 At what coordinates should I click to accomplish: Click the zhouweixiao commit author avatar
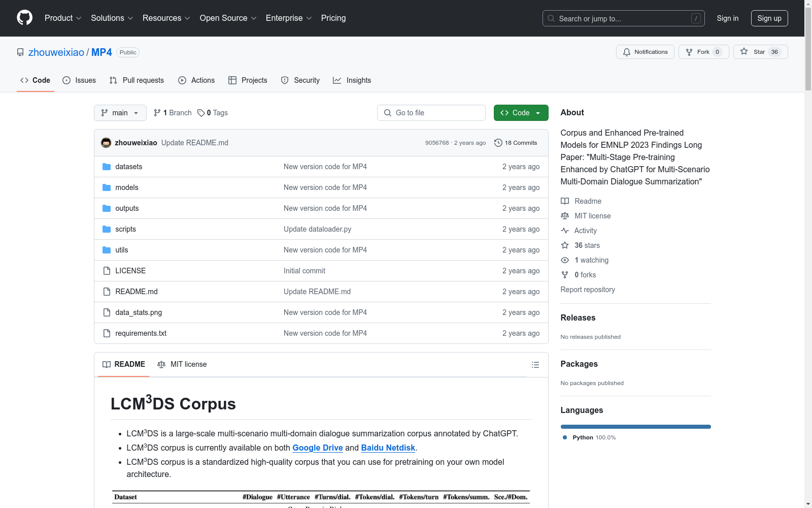[106, 143]
